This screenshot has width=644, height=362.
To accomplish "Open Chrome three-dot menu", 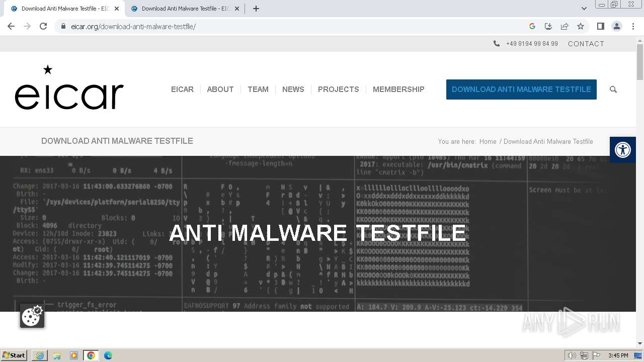I will (633, 26).
